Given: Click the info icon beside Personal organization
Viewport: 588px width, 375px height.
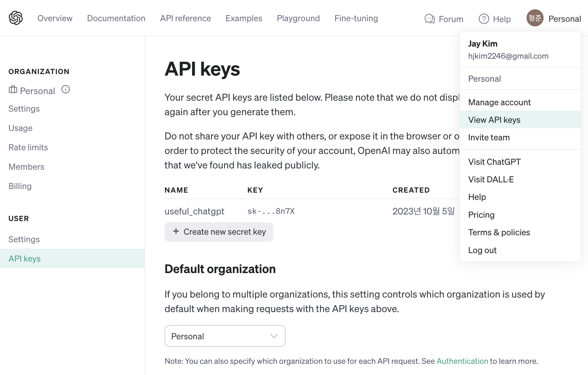Looking at the screenshot, I should tap(66, 90).
